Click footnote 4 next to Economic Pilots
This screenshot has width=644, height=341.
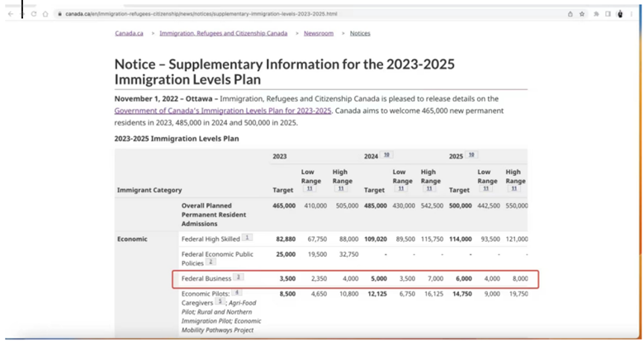pyautogui.click(x=237, y=292)
